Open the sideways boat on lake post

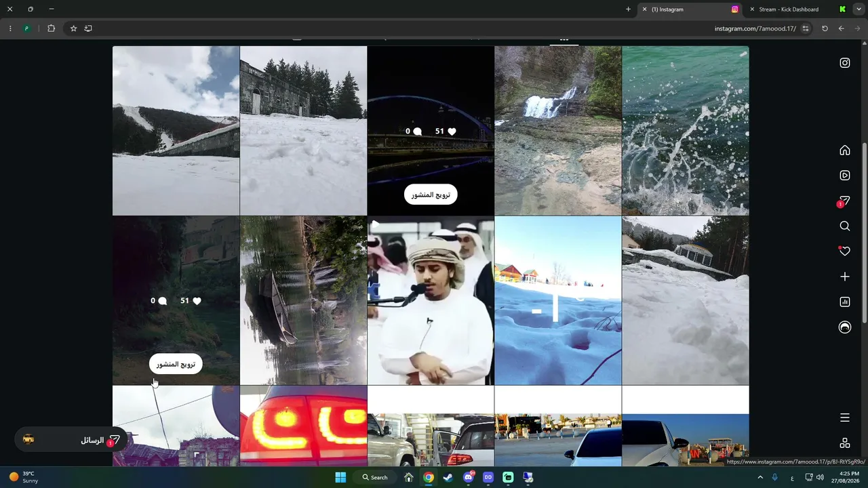point(303,301)
